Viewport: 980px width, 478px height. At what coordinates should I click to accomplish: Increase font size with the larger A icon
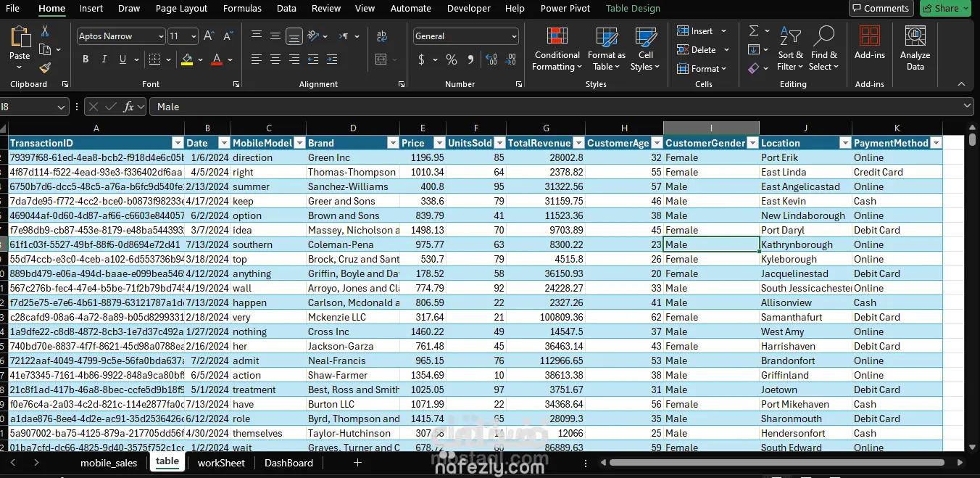coord(209,36)
